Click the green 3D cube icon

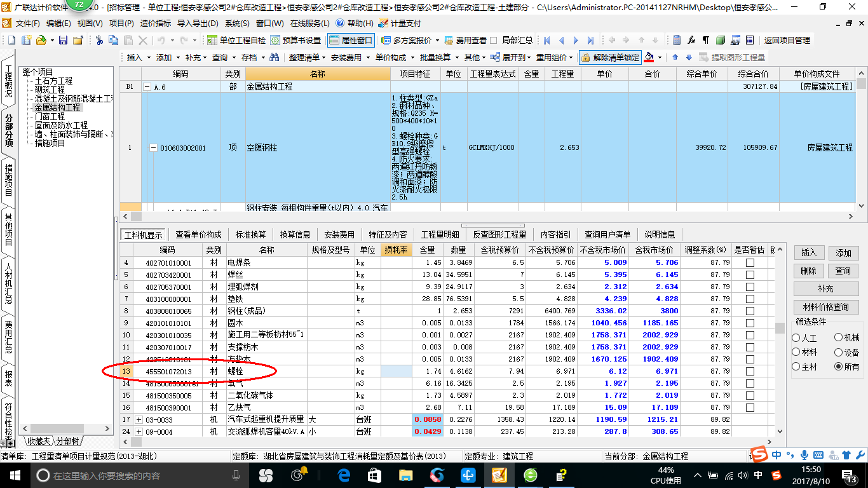pyautogui.click(x=721, y=40)
